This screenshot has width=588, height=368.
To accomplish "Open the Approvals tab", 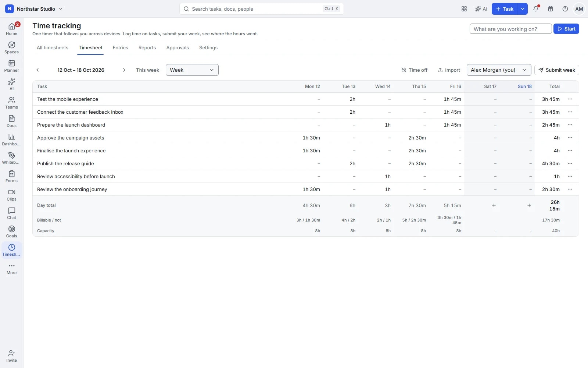I will (x=178, y=48).
